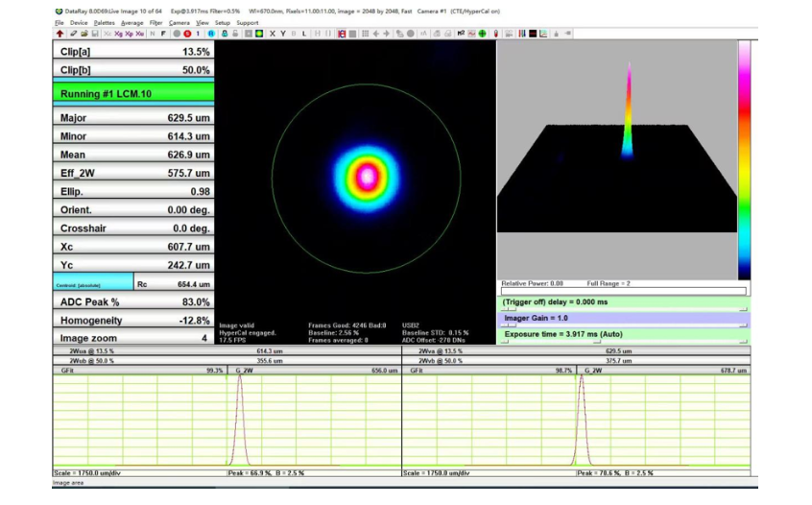Select the Xg centroid toolbar icon
This screenshot has height=505, width=812.
click(x=118, y=34)
